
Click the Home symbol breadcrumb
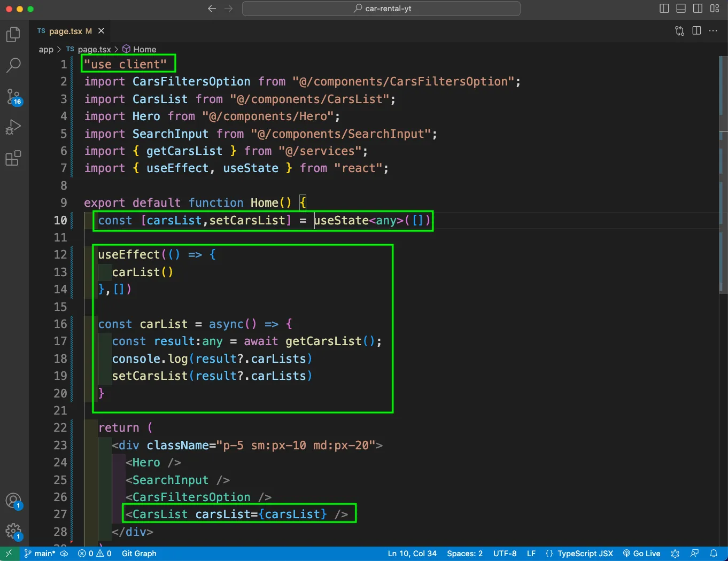point(140,49)
